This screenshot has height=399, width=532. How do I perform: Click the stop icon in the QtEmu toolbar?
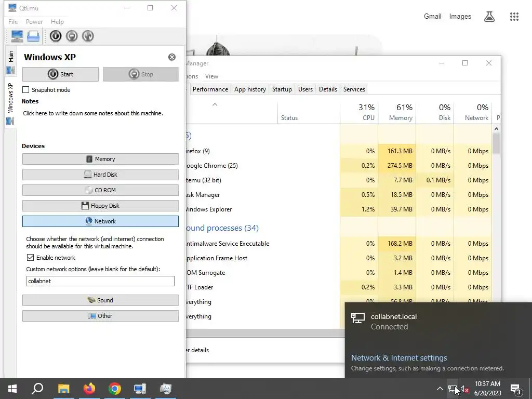pyautogui.click(x=72, y=36)
